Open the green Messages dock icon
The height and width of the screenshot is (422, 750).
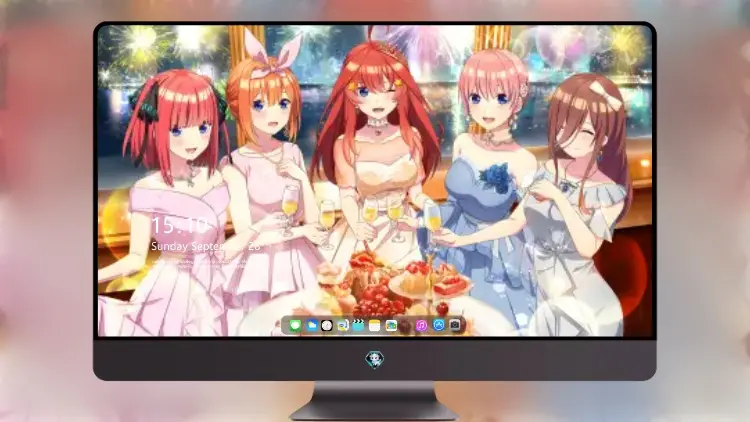[x=295, y=325]
